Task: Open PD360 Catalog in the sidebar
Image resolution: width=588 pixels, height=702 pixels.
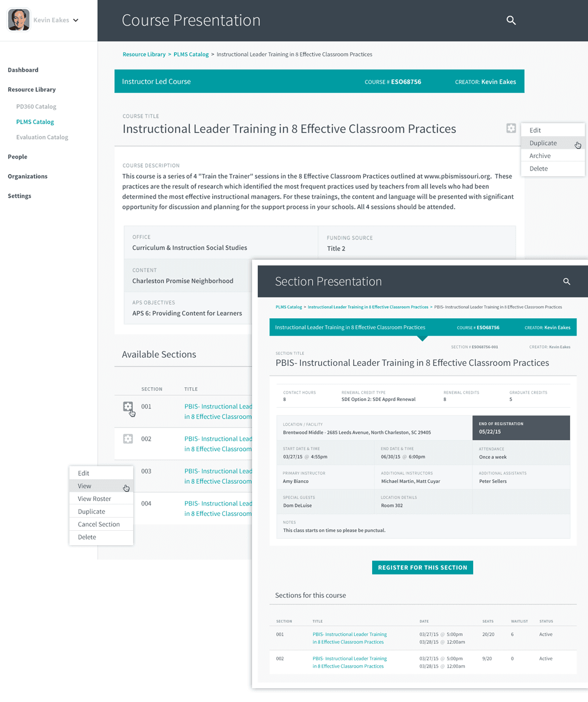Action: (36, 106)
